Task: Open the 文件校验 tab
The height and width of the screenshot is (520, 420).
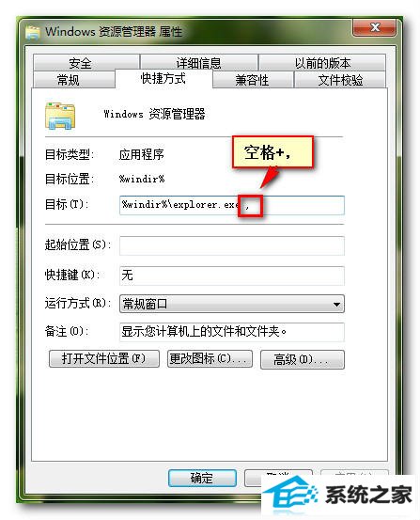Action: (340, 80)
